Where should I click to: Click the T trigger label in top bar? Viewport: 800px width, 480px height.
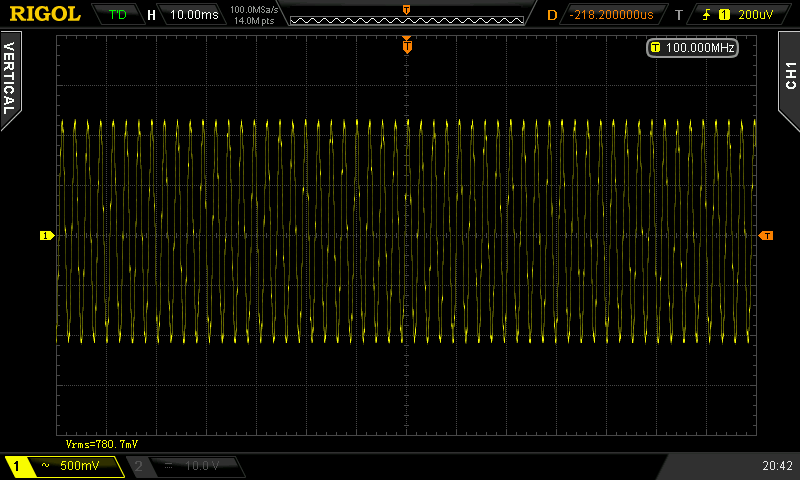679,15
